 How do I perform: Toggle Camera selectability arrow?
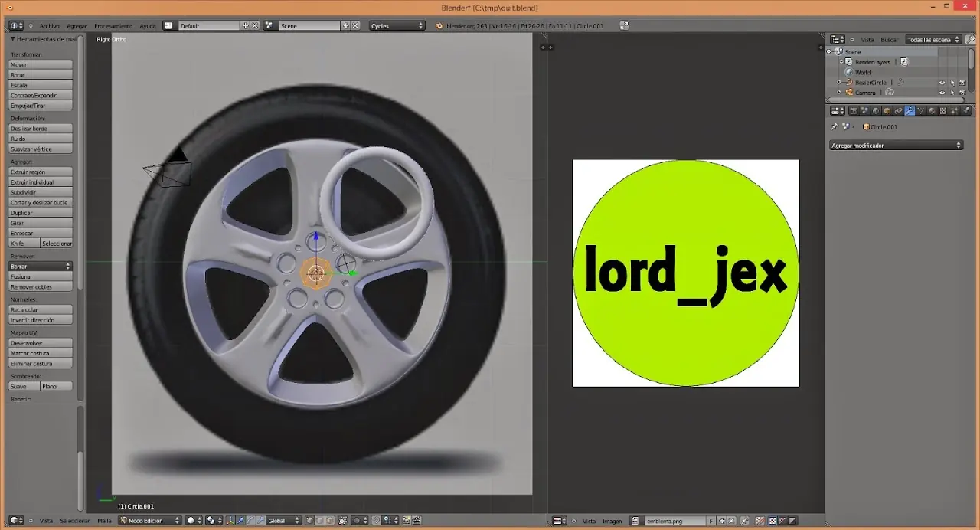[952, 93]
